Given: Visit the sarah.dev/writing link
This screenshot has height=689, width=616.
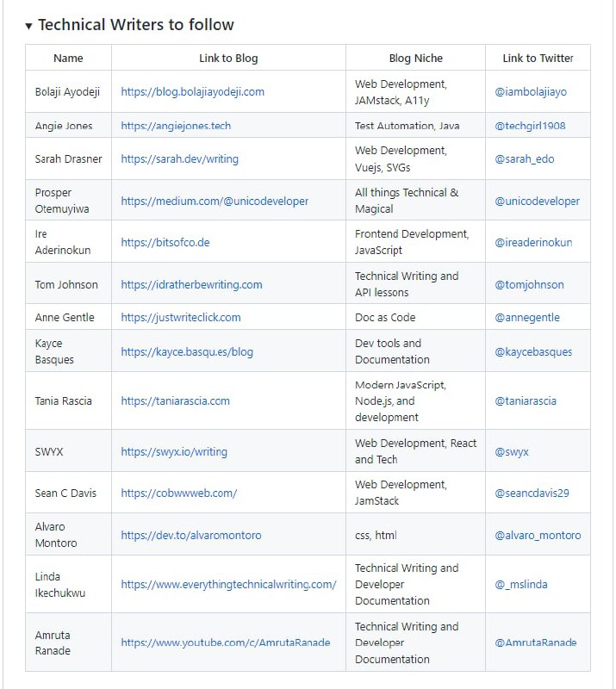Looking at the screenshot, I should [x=179, y=159].
